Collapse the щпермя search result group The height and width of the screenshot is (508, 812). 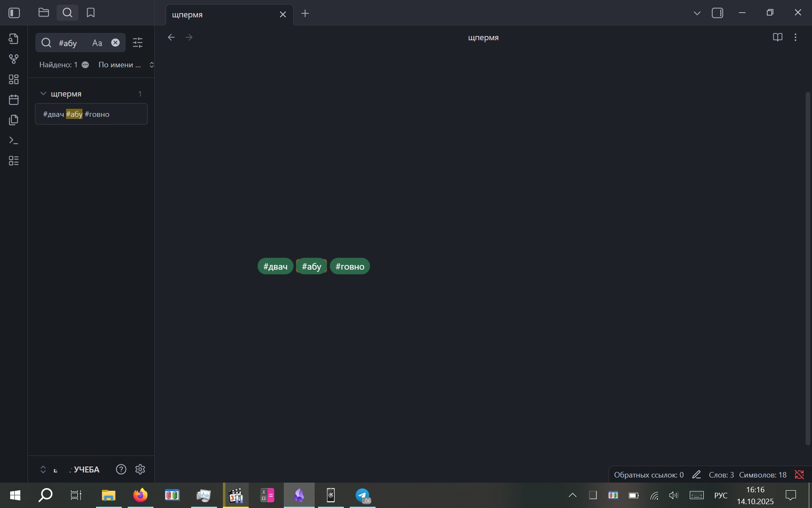tap(43, 94)
